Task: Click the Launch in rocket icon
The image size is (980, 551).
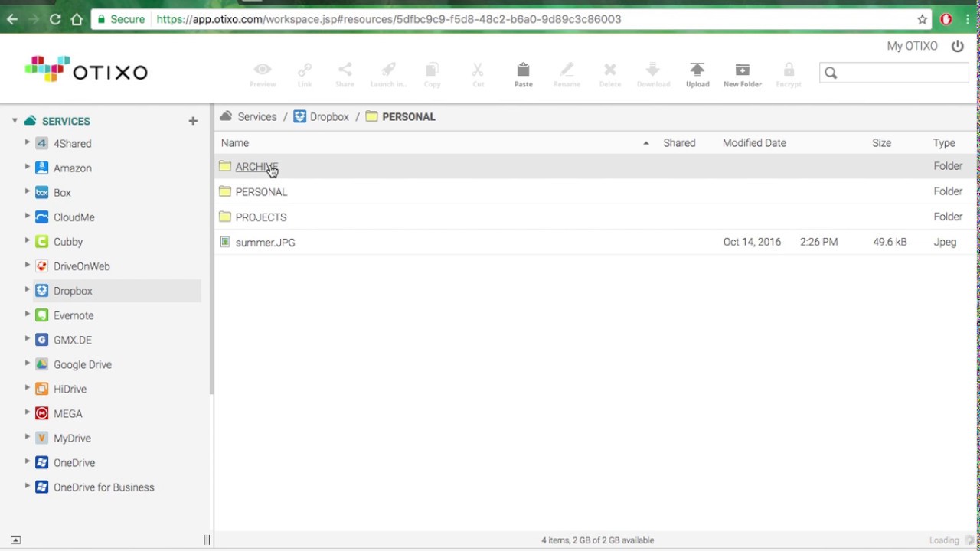Action: 388,70
